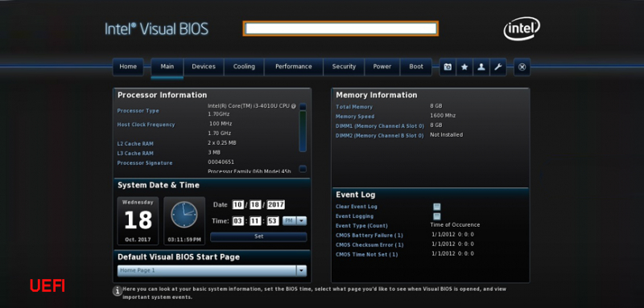The image size is (644, 308).
Task: Click the month field 10
Action: coord(237,205)
